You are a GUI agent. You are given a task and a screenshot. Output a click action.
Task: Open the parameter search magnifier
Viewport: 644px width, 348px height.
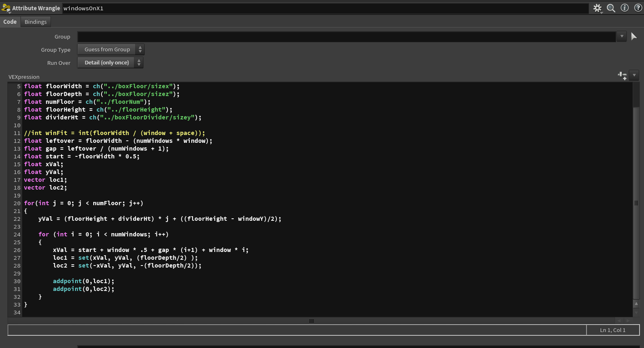click(x=611, y=8)
